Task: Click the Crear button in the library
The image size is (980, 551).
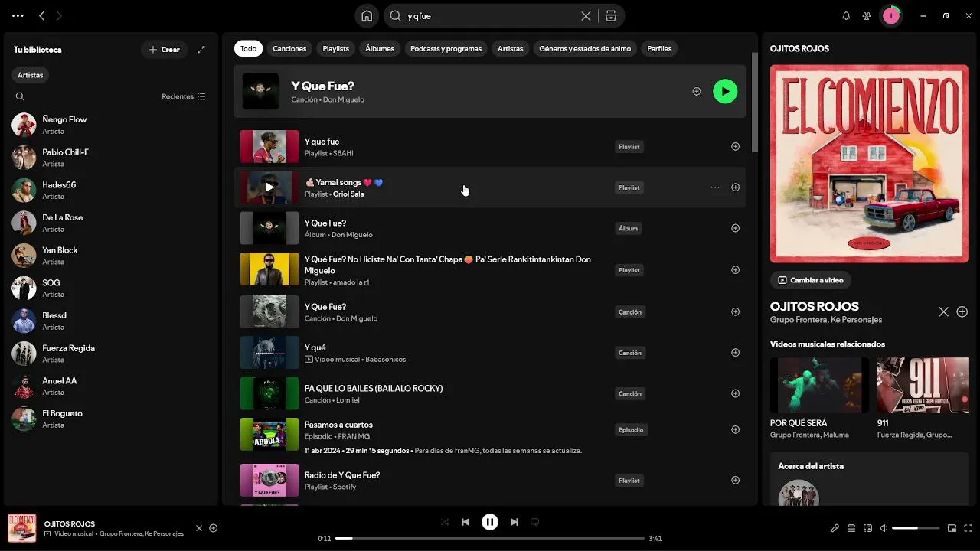Action: coord(165,50)
